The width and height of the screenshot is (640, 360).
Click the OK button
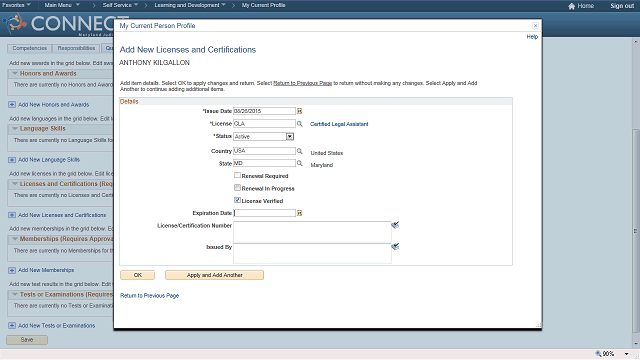(x=138, y=275)
